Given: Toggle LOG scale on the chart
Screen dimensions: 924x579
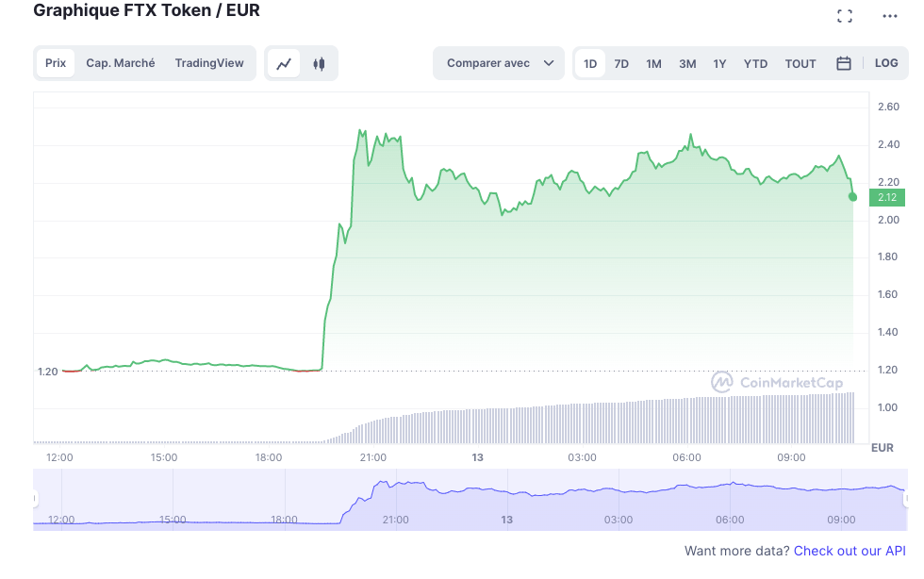Looking at the screenshot, I should click(885, 63).
